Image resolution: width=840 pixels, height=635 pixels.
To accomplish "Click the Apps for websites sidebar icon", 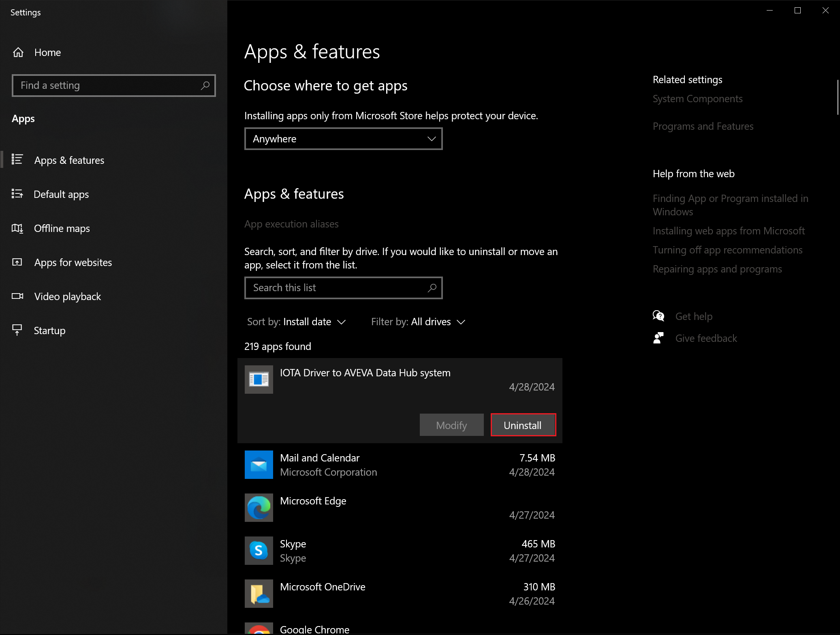I will [17, 262].
